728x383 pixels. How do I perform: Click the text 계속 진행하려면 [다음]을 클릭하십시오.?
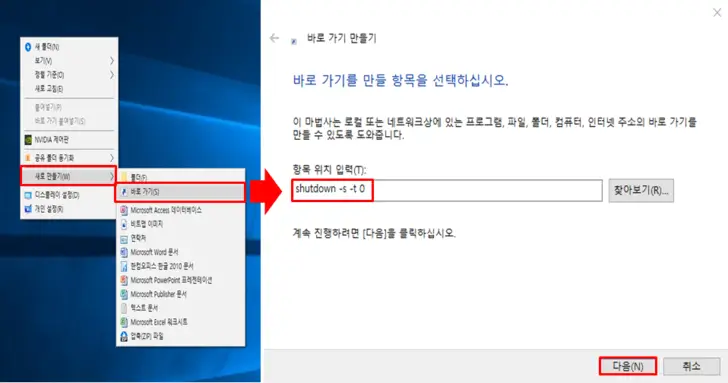(x=374, y=233)
